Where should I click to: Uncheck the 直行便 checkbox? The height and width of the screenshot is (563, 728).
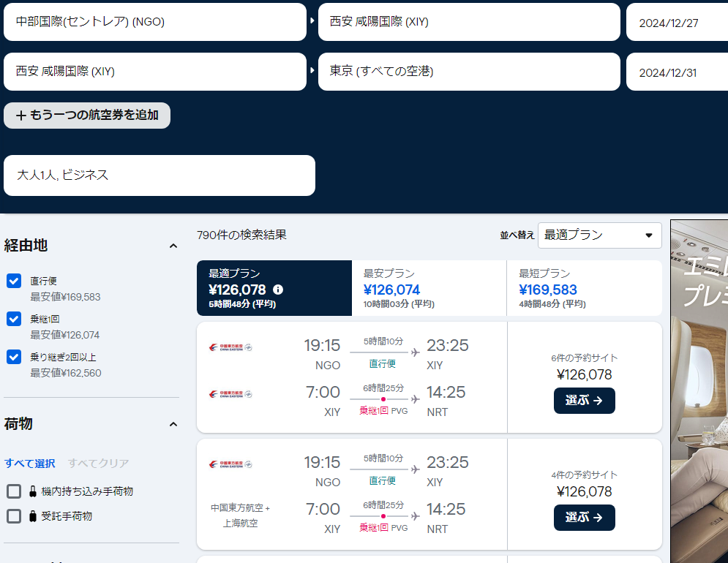point(14,281)
